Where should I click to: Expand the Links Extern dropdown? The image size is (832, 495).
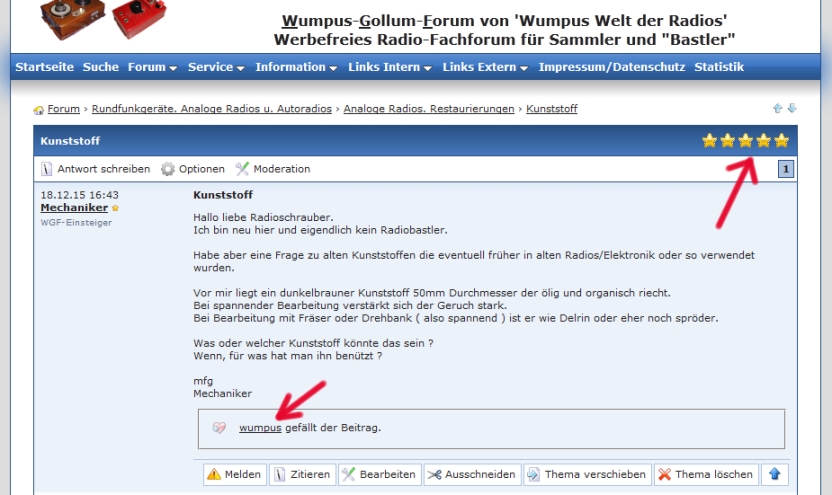[x=485, y=67]
